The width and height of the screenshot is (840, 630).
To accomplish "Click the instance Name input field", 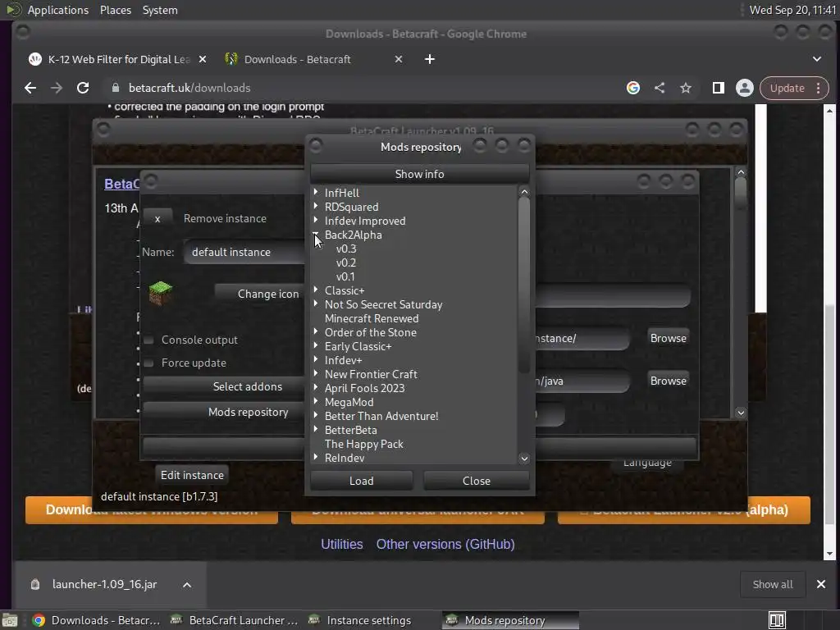I will [244, 252].
